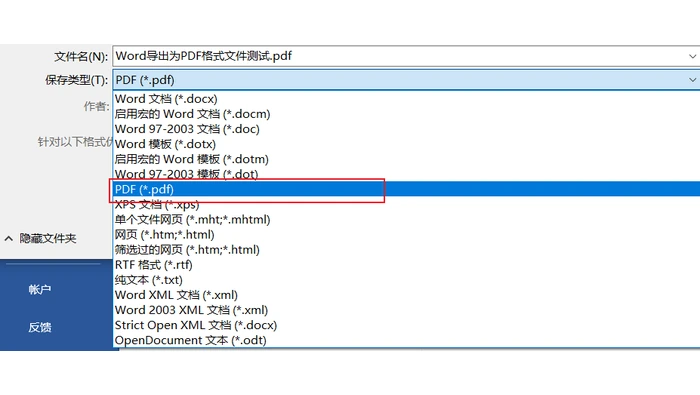Pick Word 模板 (*.dotx) option
700x395 pixels.
coord(406,144)
